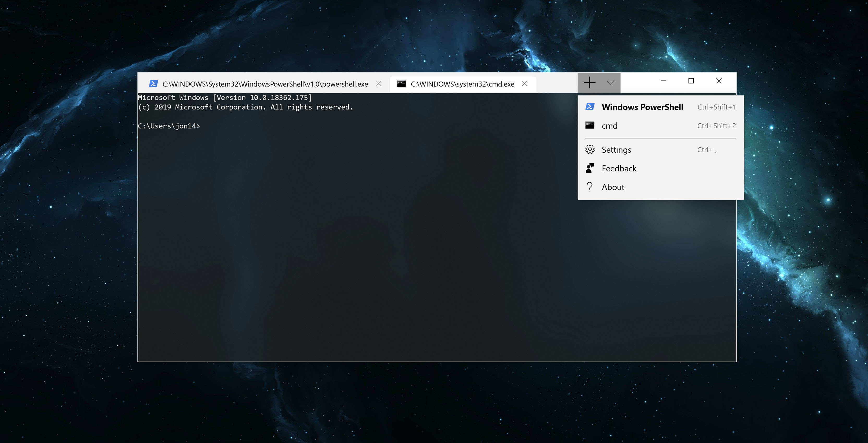Open a new Windows PowerShell tab from the menu
Viewport: 868px width, 443px height.
642,106
